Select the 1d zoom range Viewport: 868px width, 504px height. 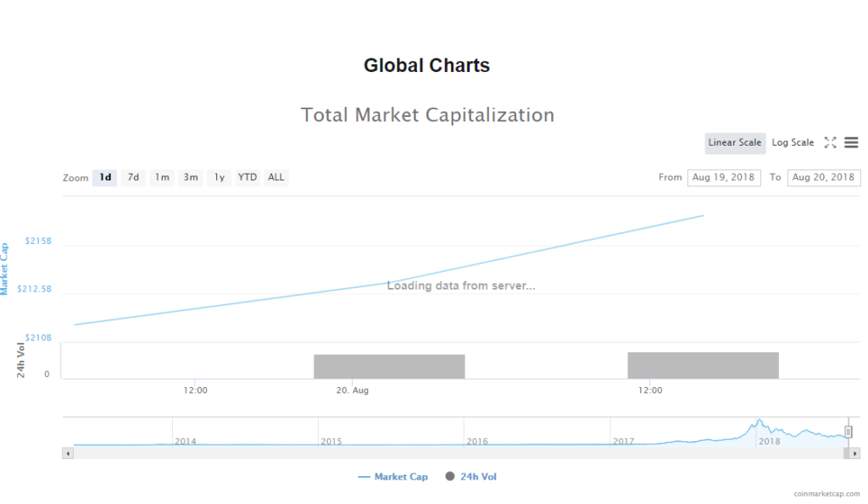[x=105, y=178]
